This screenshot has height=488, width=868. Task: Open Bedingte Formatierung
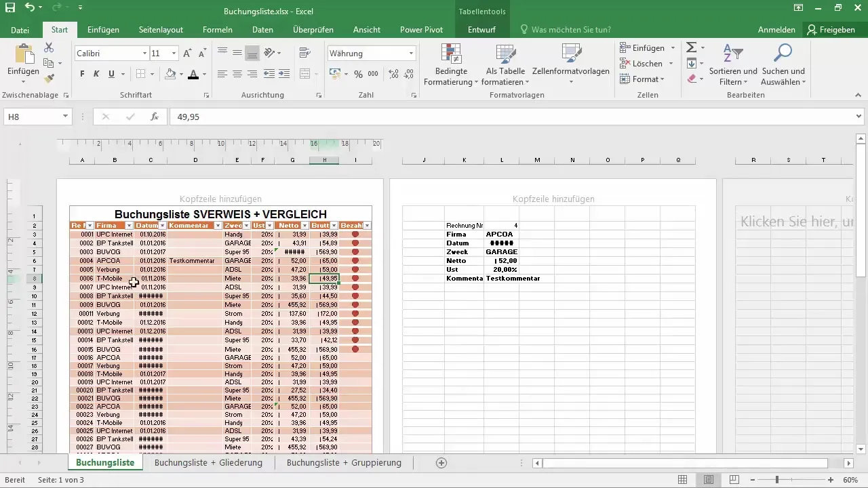pos(451,65)
